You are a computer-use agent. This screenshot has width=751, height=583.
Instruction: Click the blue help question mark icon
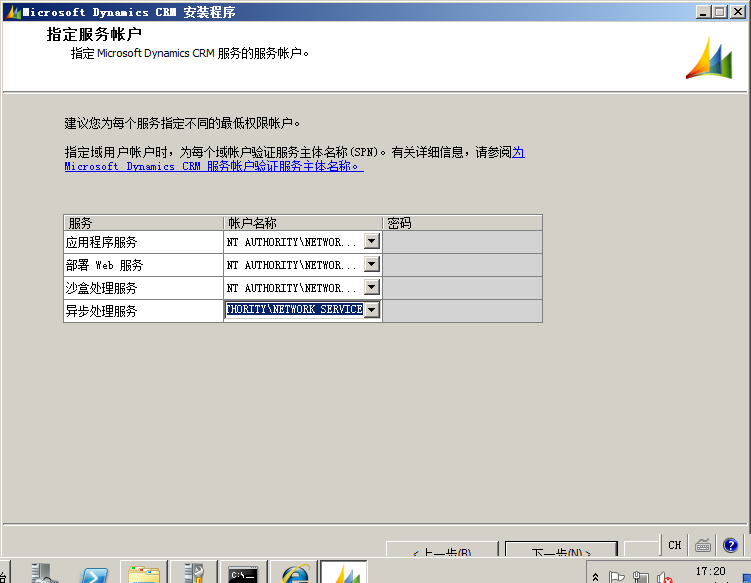[730, 545]
